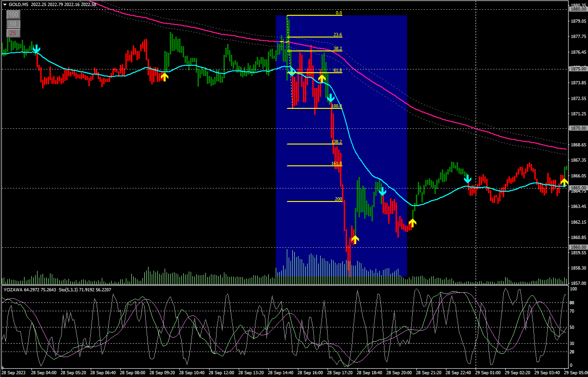
Task: Click the GOLD,M5 symbol title text
Action: point(19,4)
